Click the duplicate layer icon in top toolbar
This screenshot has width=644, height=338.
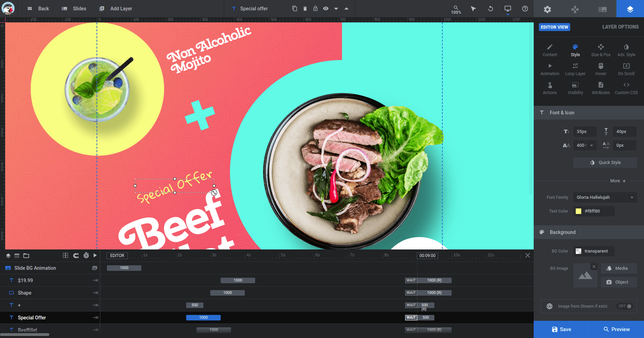point(294,9)
